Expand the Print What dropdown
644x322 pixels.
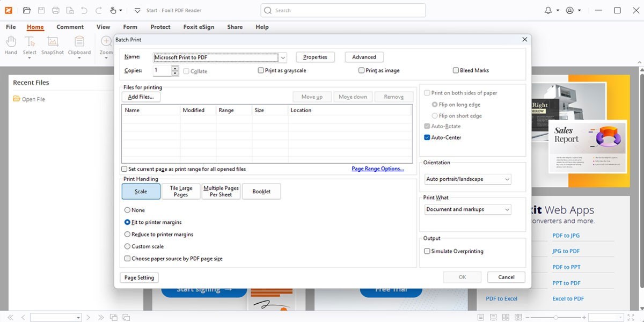(x=468, y=209)
